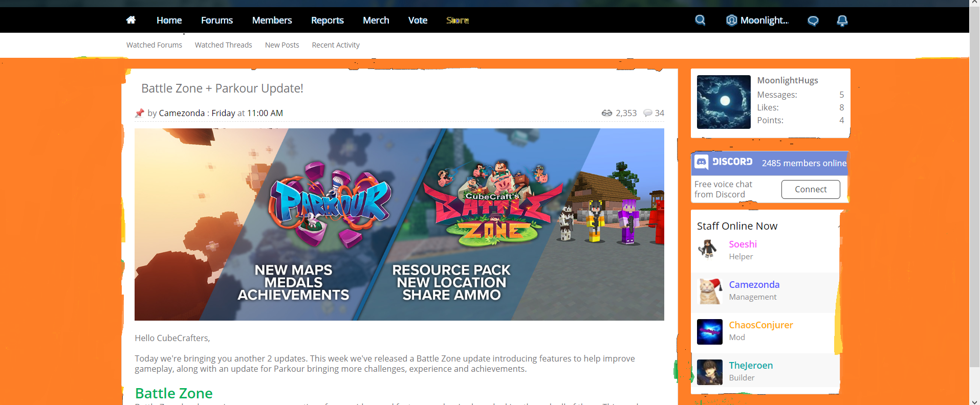980x405 pixels.
Task: Open the search magnifier icon
Action: point(700,20)
